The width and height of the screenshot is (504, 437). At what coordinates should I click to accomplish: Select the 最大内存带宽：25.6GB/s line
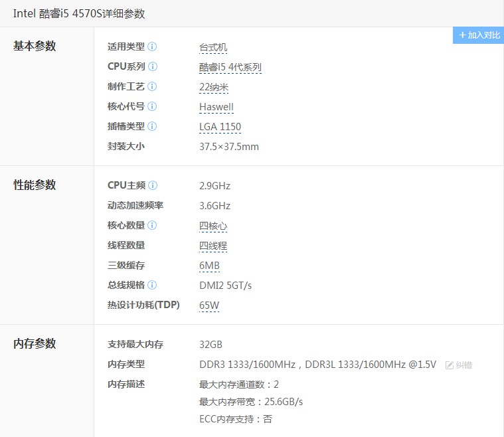click(251, 402)
